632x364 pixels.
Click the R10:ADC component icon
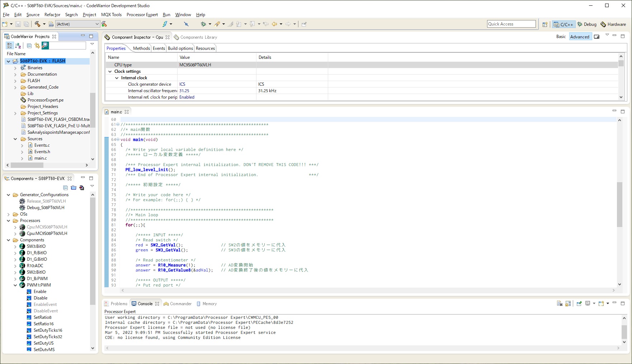pyautogui.click(x=22, y=266)
